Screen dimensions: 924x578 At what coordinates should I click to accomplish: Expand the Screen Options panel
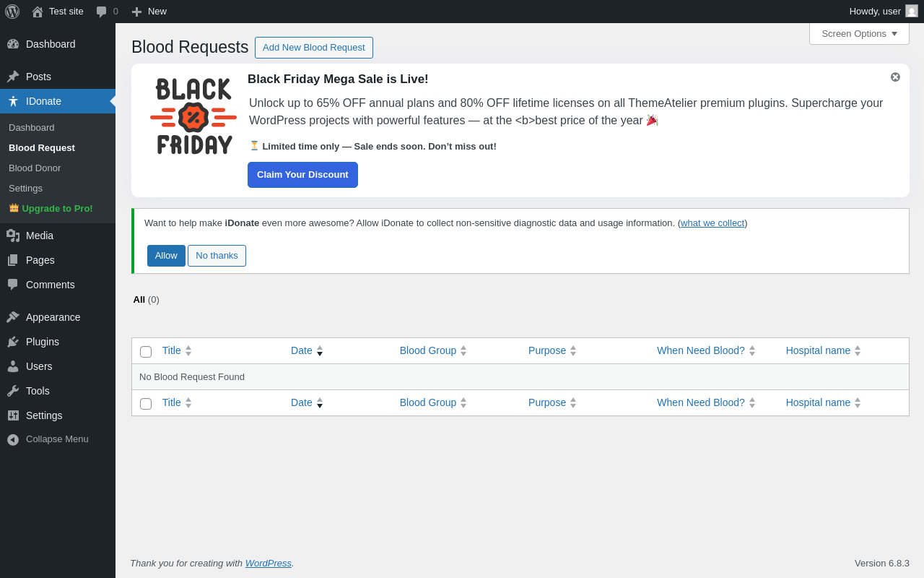tap(859, 33)
